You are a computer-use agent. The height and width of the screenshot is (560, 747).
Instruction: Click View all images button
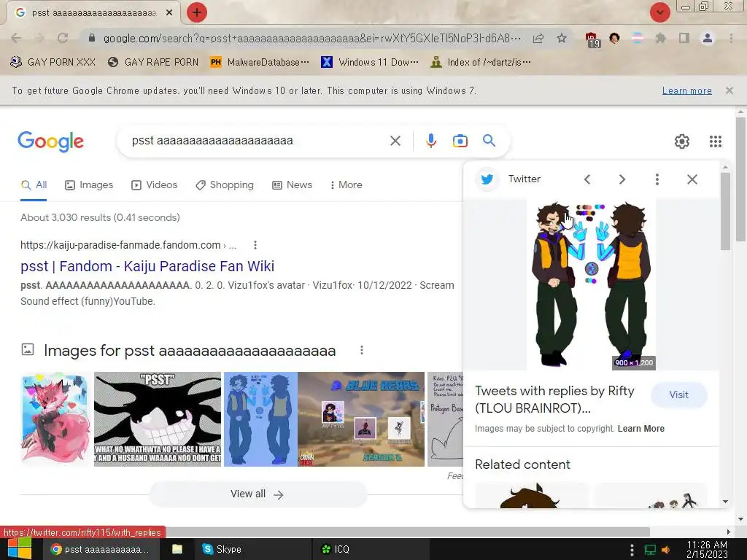pyautogui.click(x=258, y=494)
